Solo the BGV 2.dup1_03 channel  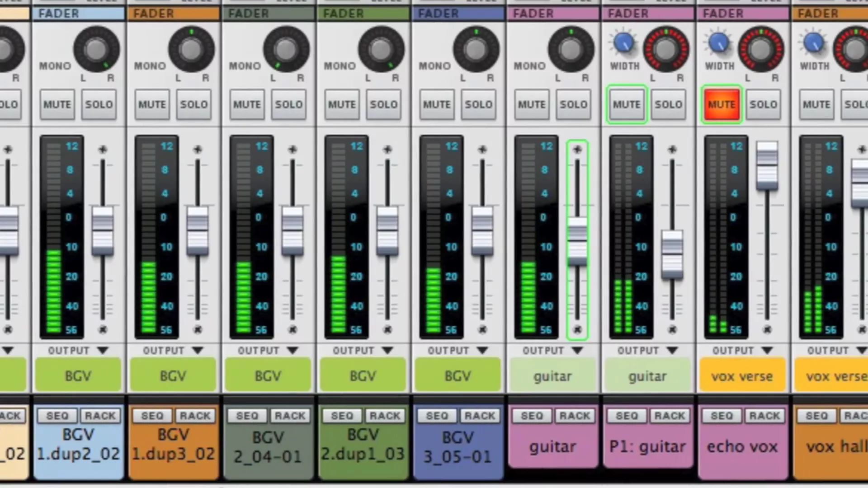(x=383, y=104)
